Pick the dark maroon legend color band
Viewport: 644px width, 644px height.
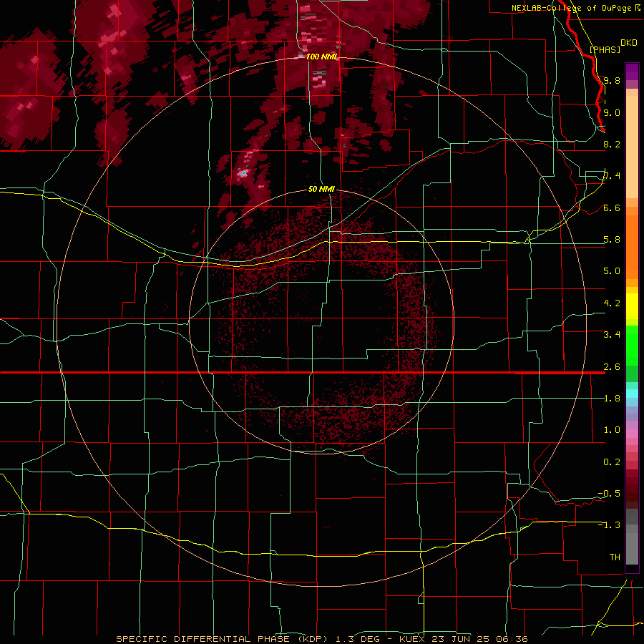pos(632,493)
